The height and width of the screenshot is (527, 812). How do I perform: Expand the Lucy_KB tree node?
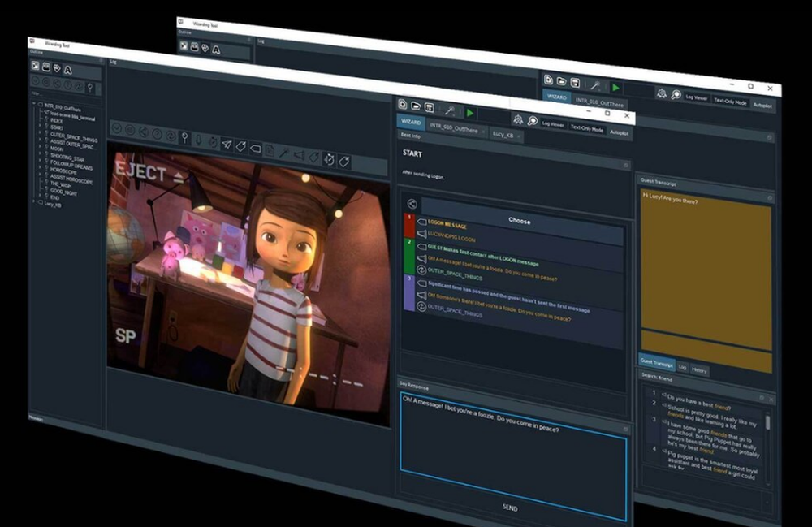tap(34, 201)
